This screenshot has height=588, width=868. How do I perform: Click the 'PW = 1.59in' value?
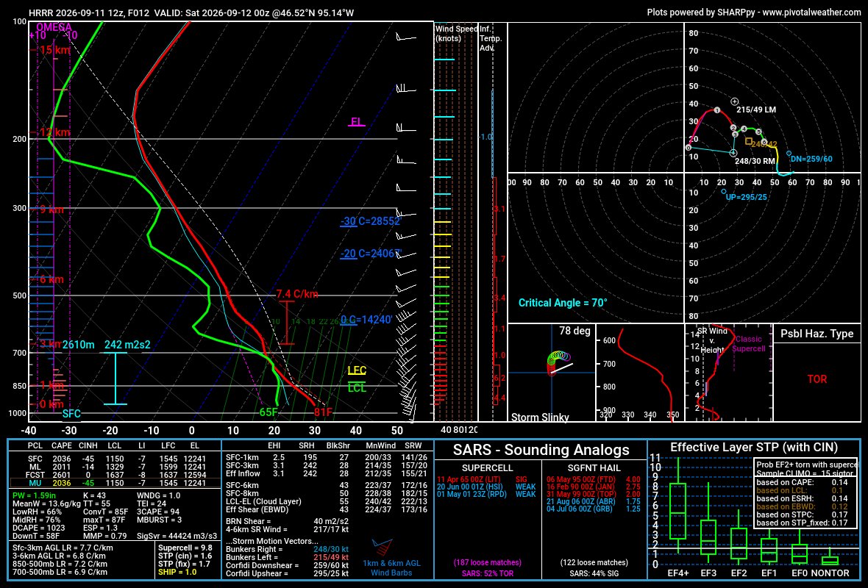tap(35, 495)
